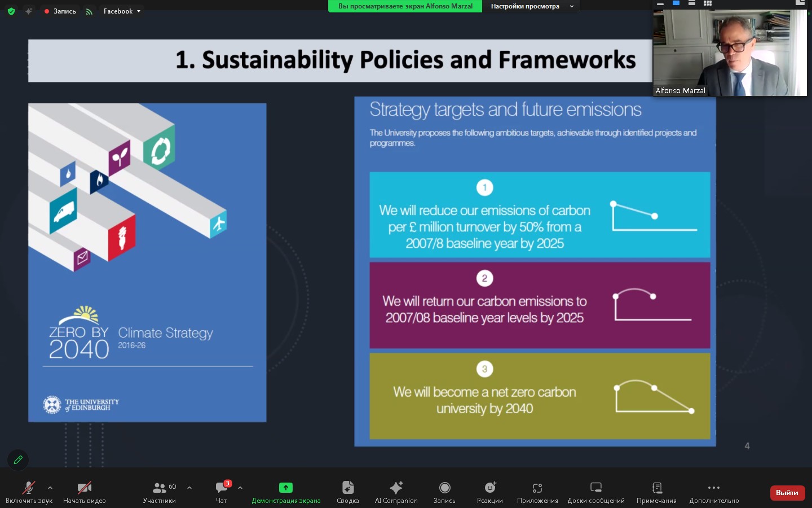Screen dimensions: 812x508
Task: Open the green shield encryption info icon
Action: coord(11,11)
